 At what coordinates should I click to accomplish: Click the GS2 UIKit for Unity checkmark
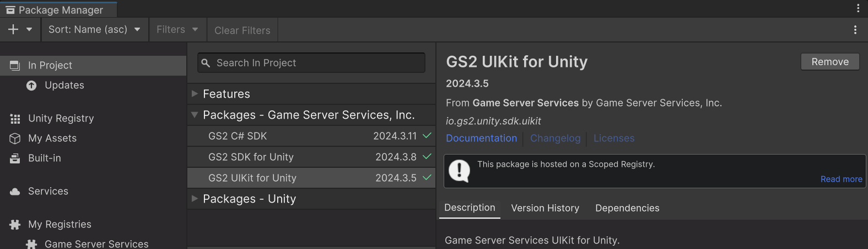point(427,177)
